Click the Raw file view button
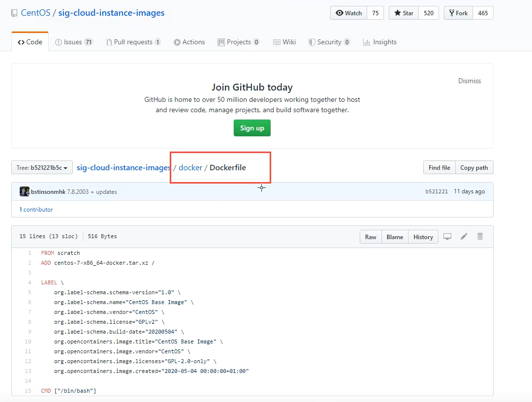This screenshot has width=532, height=402. coord(371,237)
